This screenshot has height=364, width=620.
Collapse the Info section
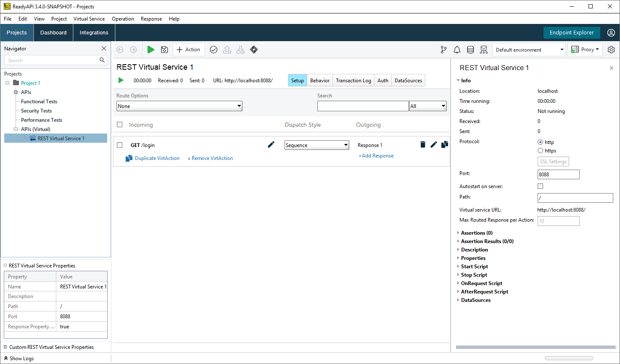click(x=458, y=80)
